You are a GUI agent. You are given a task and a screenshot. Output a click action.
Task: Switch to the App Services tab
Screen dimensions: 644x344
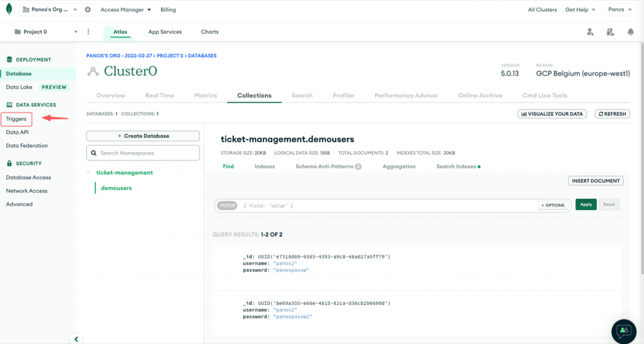click(165, 31)
